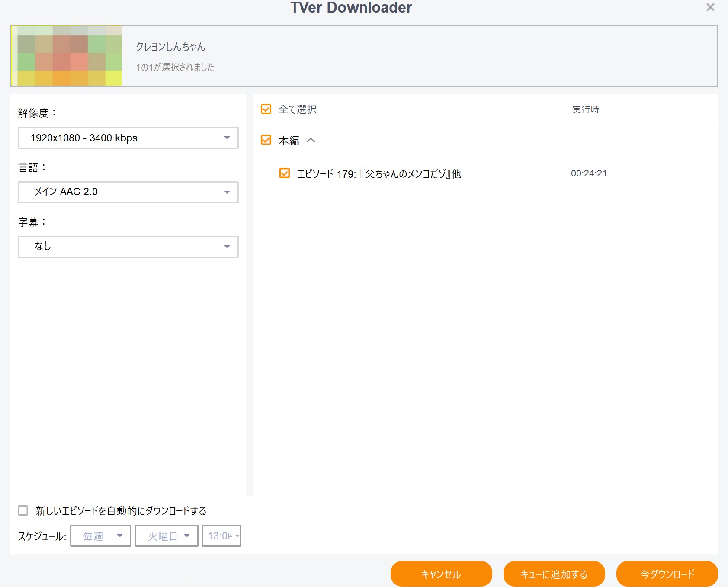Click the キューに追加する button

pyautogui.click(x=554, y=574)
